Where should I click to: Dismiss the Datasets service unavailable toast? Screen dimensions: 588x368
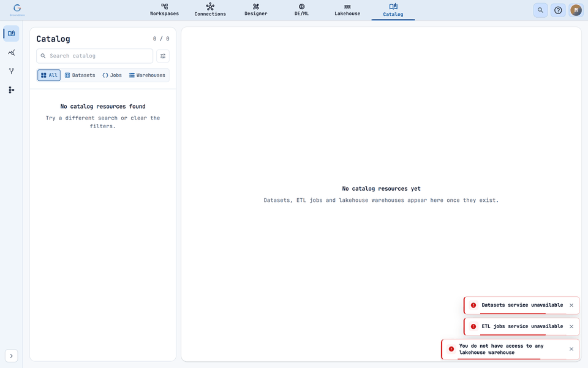click(x=571, y=305)
